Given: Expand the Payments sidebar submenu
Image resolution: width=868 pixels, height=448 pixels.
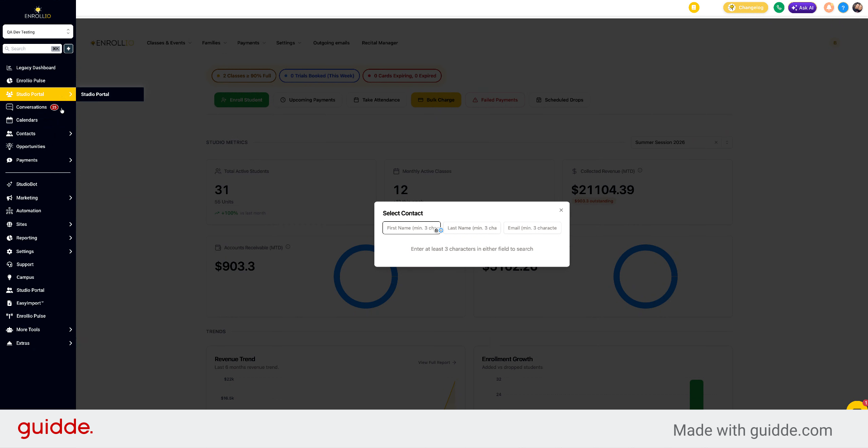Looking at the screenshot, I should (71, 160).
